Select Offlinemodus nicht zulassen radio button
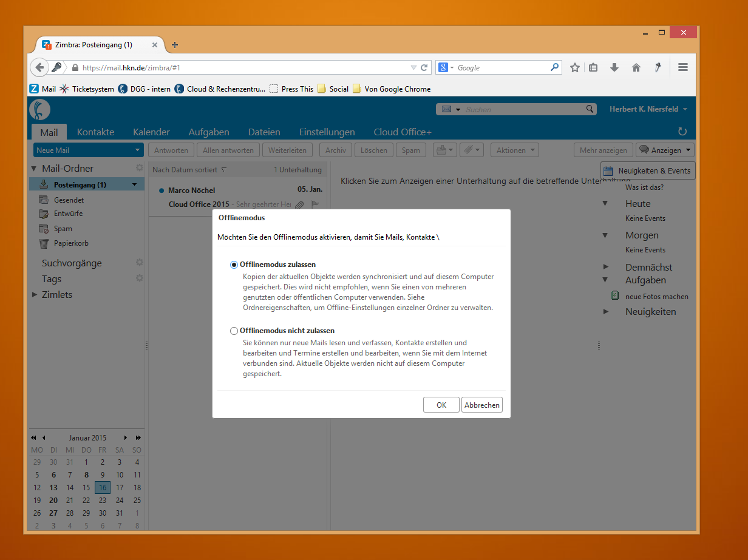This screenshot has width=748, height=560. pyautogui.click(x=234, y=331)
